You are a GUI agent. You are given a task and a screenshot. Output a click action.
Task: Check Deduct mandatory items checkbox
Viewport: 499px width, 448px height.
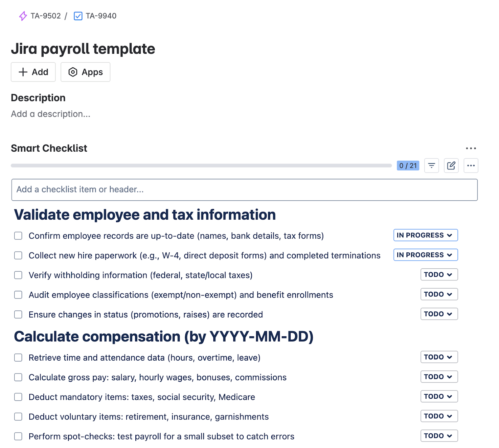18,397
